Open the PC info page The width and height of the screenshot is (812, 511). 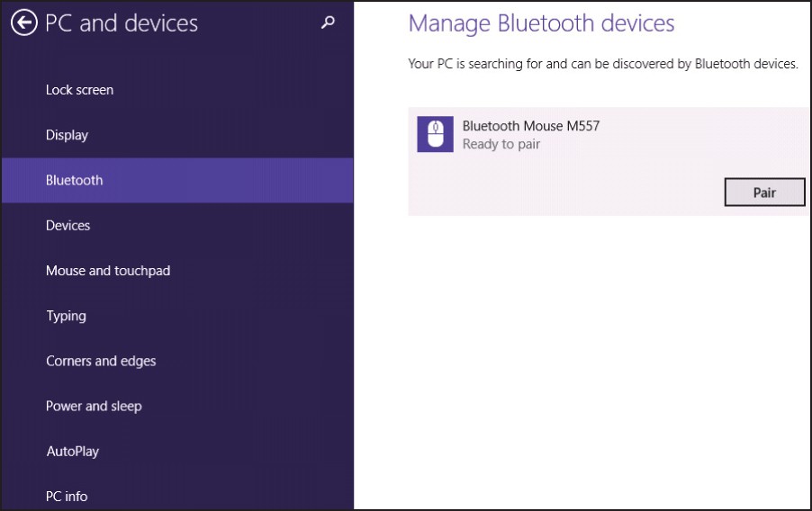pos(67,496)
